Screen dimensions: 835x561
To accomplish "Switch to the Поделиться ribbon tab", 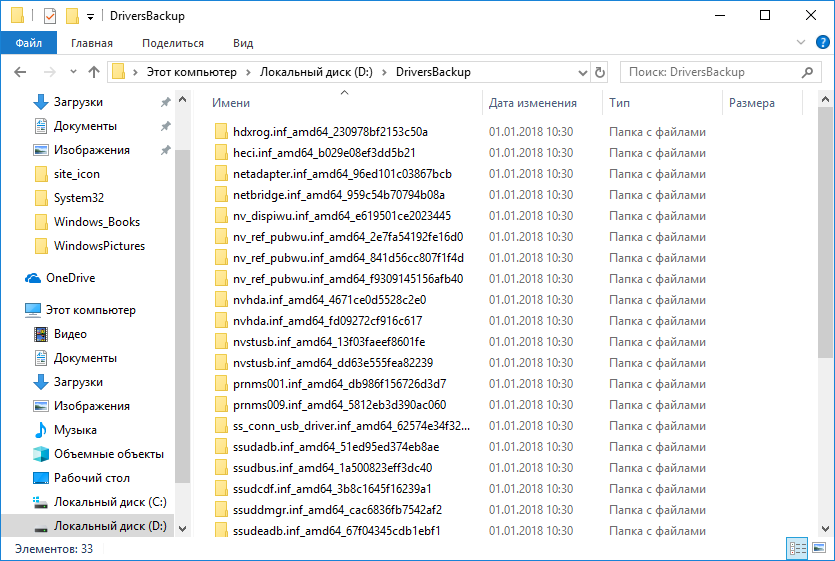I will coord(173,43).
